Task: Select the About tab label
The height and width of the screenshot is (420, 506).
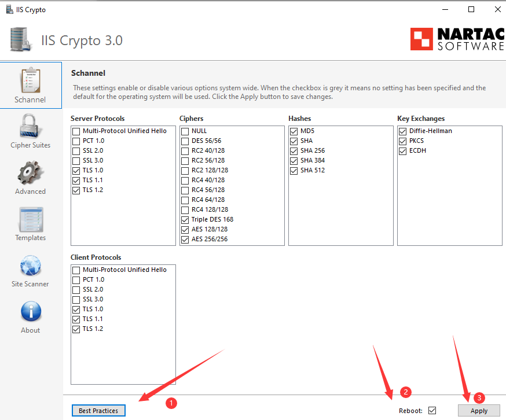Action: [30, 330]
